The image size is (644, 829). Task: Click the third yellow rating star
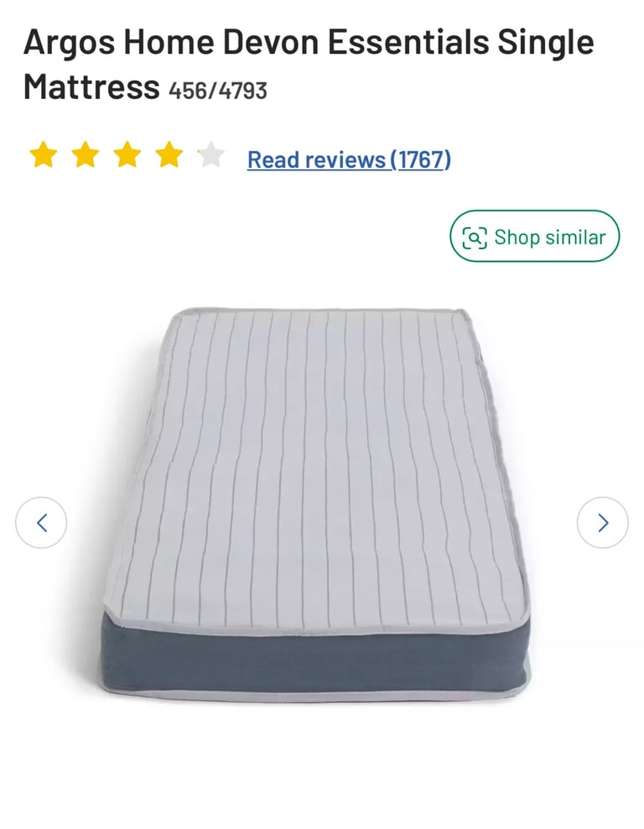127,154
